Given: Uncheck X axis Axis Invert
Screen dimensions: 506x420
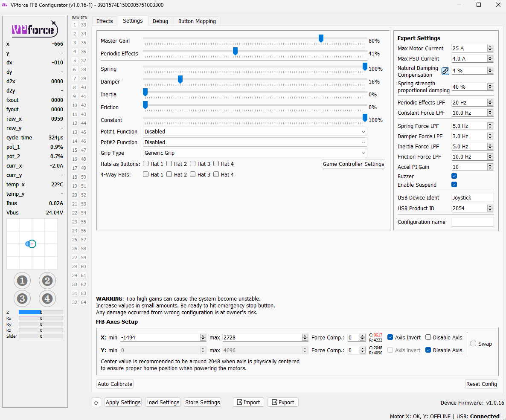Looking at the screenshot, I should coord(390,337).
